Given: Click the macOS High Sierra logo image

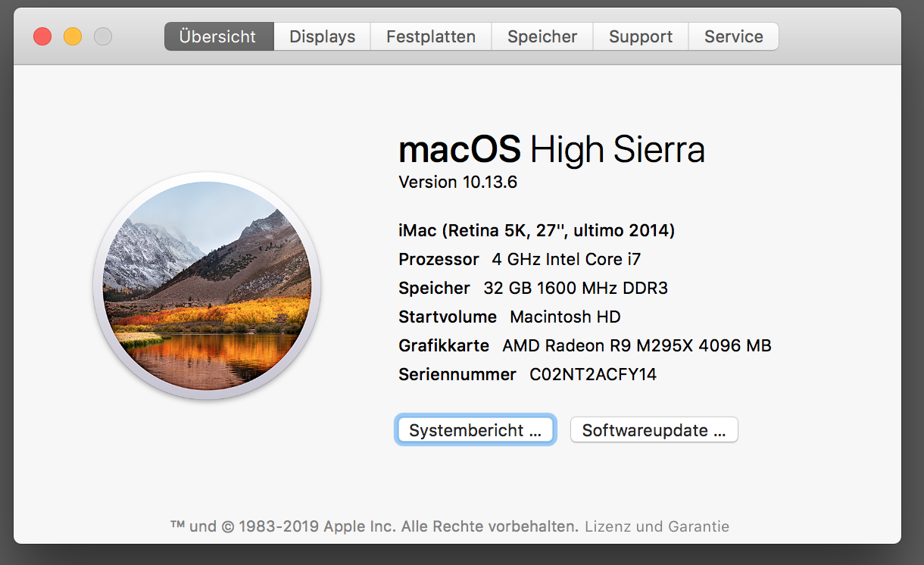Looking at the screenshot, I should [x=207, y=286].
